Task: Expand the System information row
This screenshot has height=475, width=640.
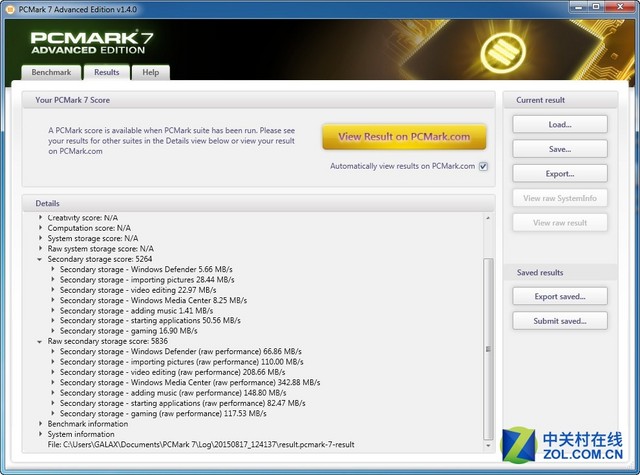Action: tap(40, 434)
